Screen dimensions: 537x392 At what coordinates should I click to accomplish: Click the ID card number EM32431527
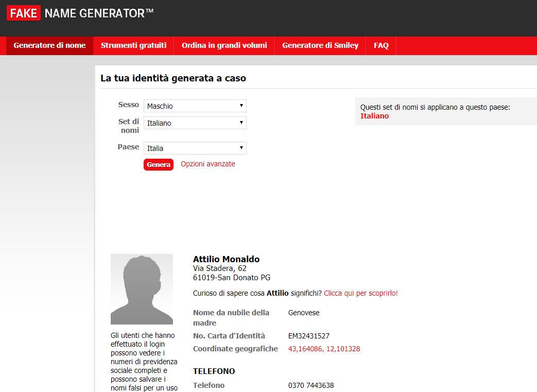coord(308,336)
